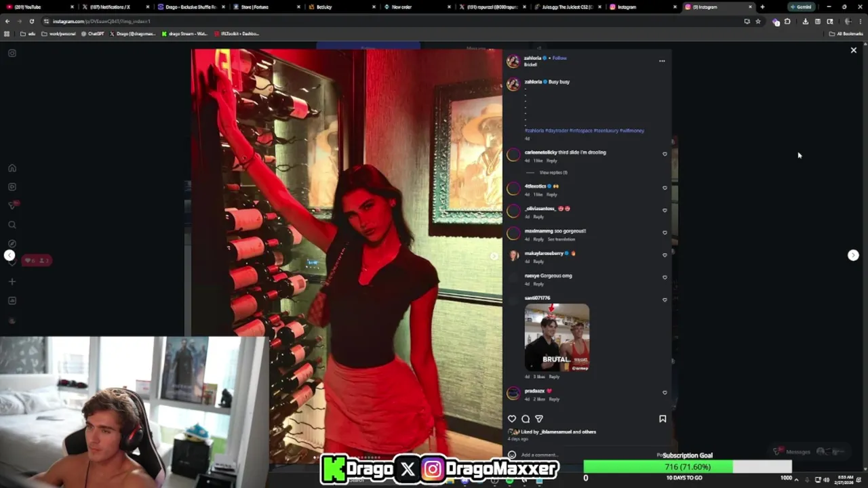Open a new browser tab
The image size is (868, 488).
click(762, 7)
